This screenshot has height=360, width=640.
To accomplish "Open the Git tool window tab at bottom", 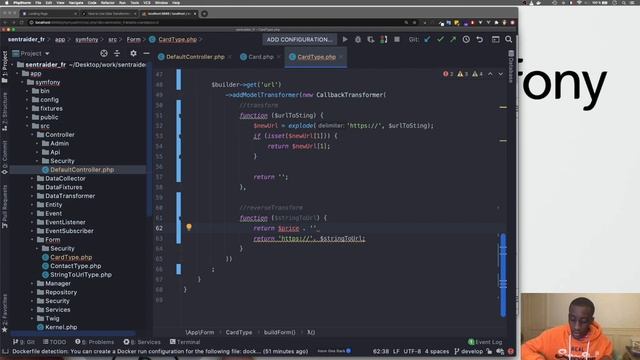I will point(24,342).
